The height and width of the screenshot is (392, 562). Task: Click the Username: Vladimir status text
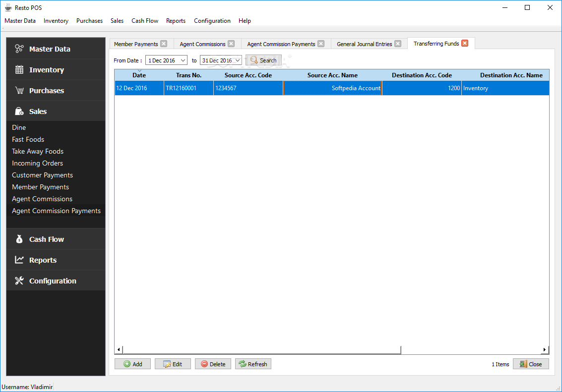27,387
